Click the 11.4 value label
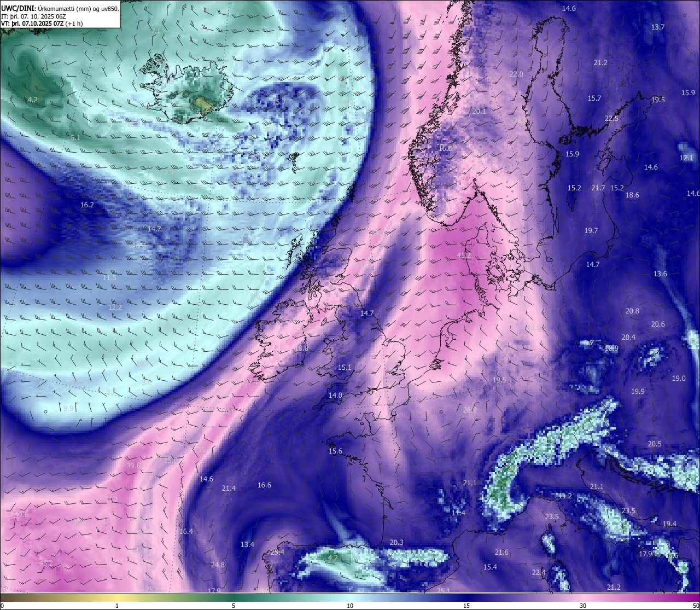 [458, 513]
